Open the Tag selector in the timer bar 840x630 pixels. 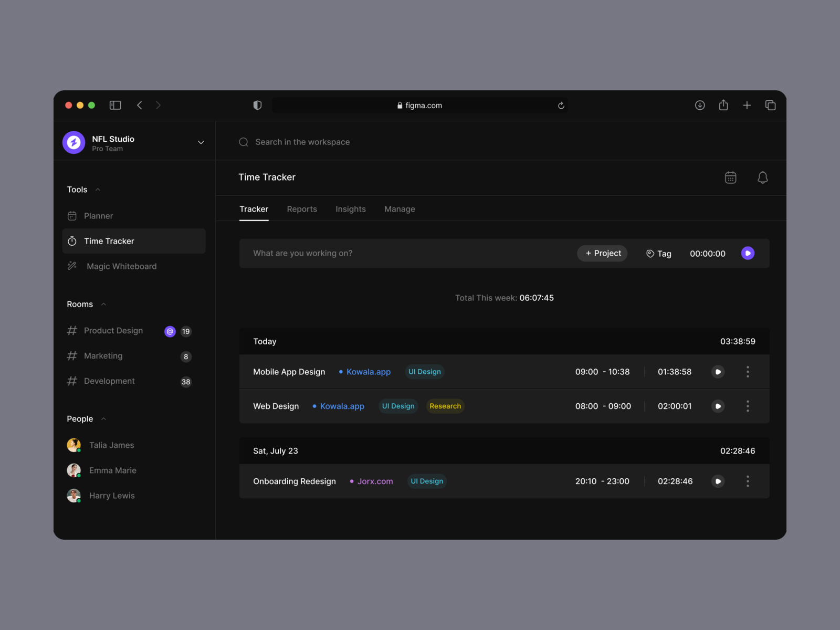[658, 254]
